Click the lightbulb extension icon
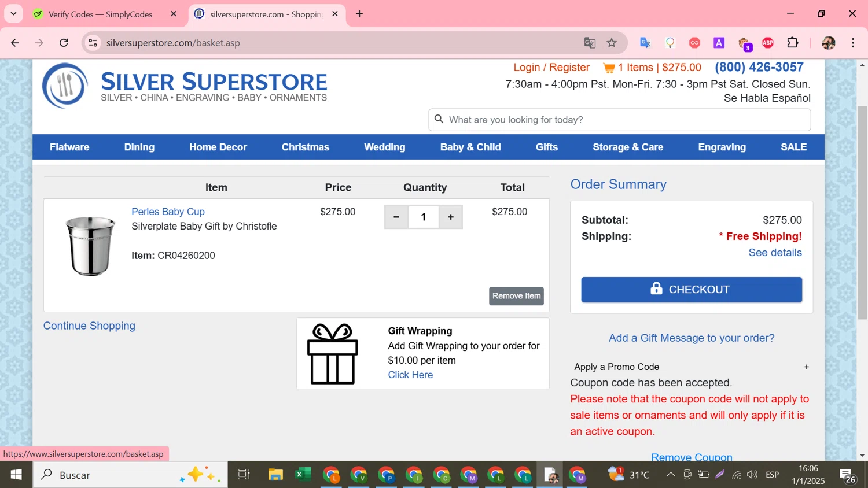Viewport: 868px width, 488px height. (x=670, y=43)
